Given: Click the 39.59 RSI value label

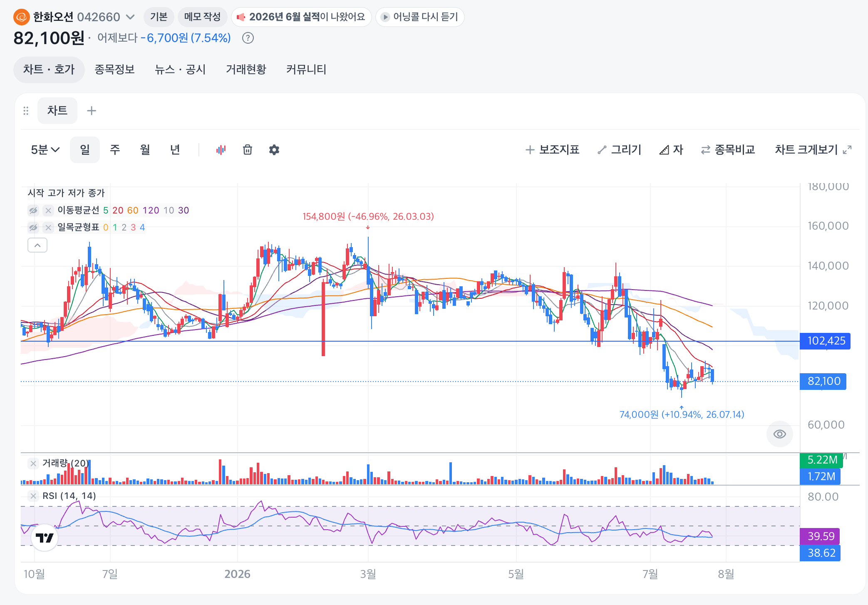Looking at the screenshot, I should coord(820,537).
